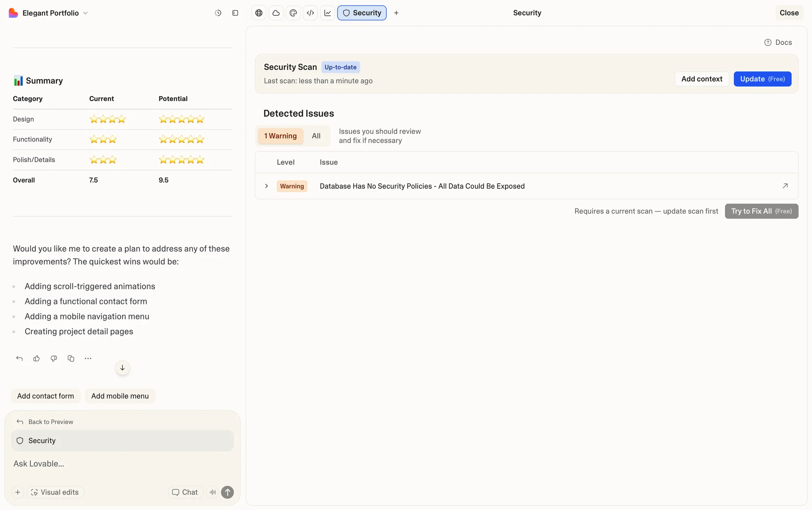Image resolution: width=812 pixels, height=510 pixels.
Task: Open the design palette icon
Action: (293, 13)
